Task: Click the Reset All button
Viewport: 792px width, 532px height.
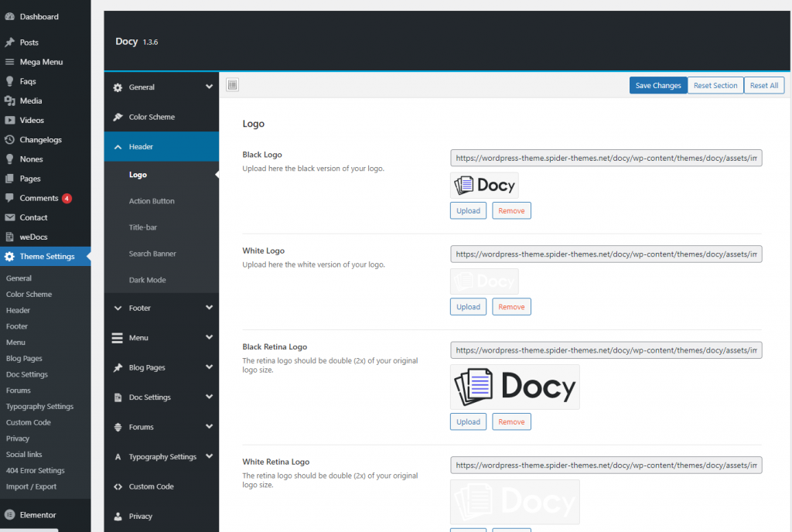Action: [x=763, y=85]
